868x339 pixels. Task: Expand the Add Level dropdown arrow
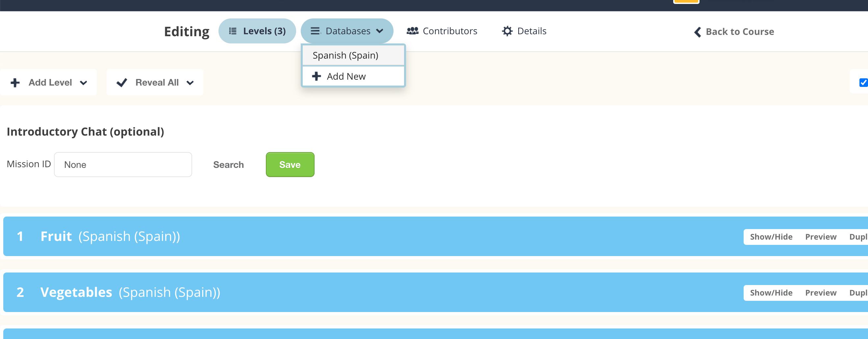84,83
